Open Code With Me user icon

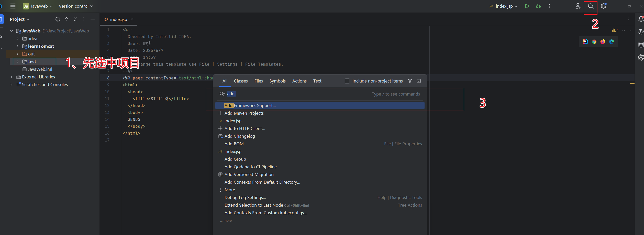[x=578, y=6]
